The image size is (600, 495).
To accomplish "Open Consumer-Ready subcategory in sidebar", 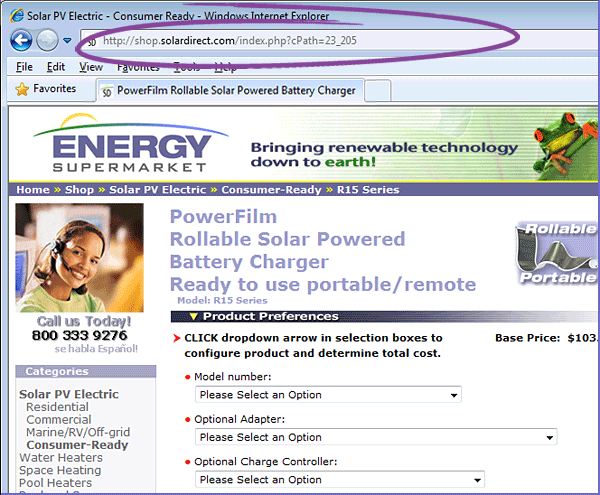I will pyautogui.click(x=77, y=445).
